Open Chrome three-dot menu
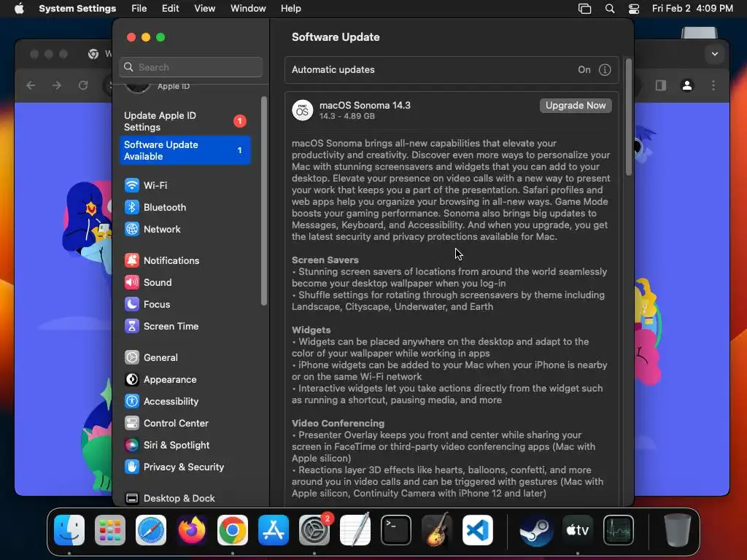This screenshot has height=560, width=747. point(713,85)
